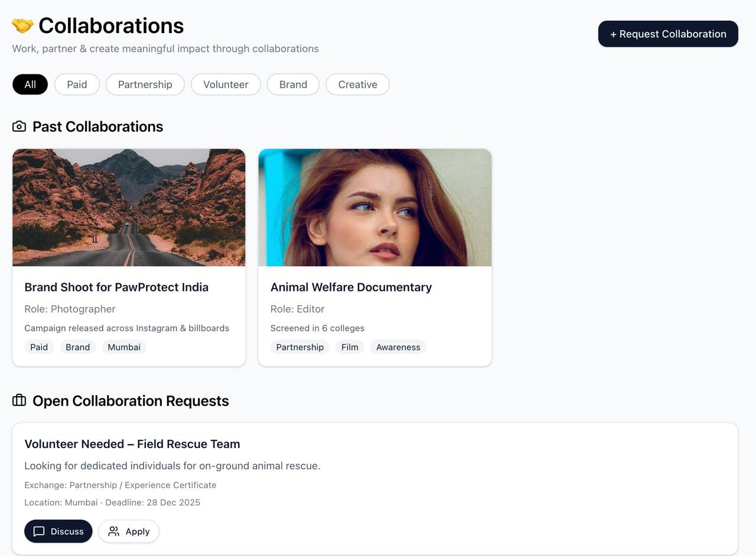Select the All filter pill
756x556 pixels.
point(30,84)
